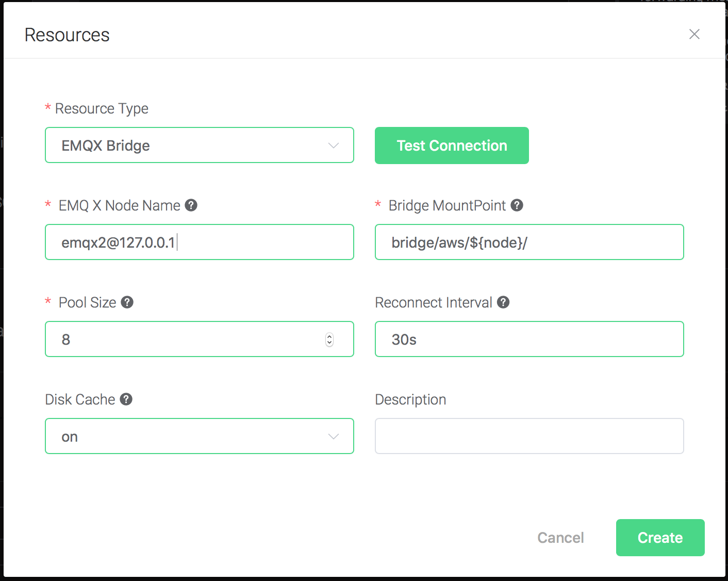Image resolution: width=728 pixels, height=581 pixels.
Task: Open the Resource Type dropdown showing EMQX Bridge
Action: click(200, 145)
